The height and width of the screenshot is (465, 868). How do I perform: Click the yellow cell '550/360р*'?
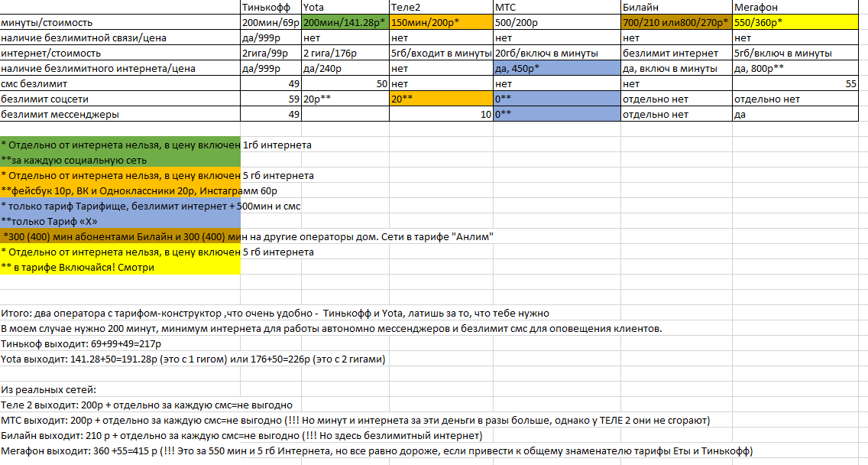795,23
